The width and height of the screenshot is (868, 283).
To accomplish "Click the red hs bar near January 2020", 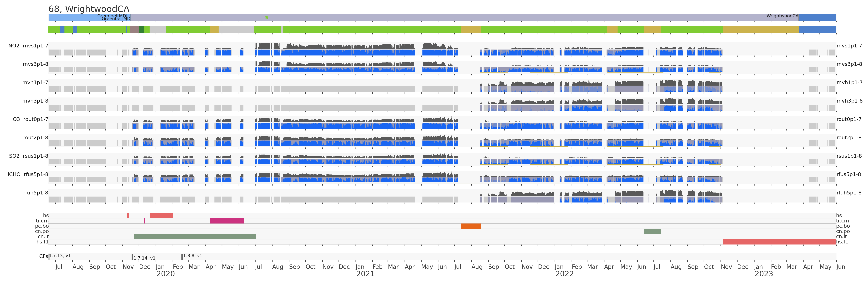I will (161, 216).
